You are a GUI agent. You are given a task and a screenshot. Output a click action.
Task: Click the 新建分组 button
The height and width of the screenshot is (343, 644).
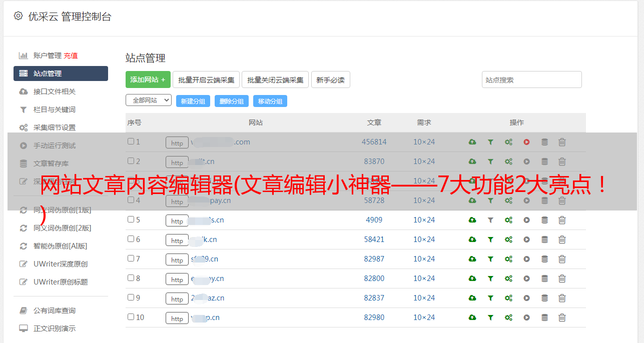coord(193,101)
